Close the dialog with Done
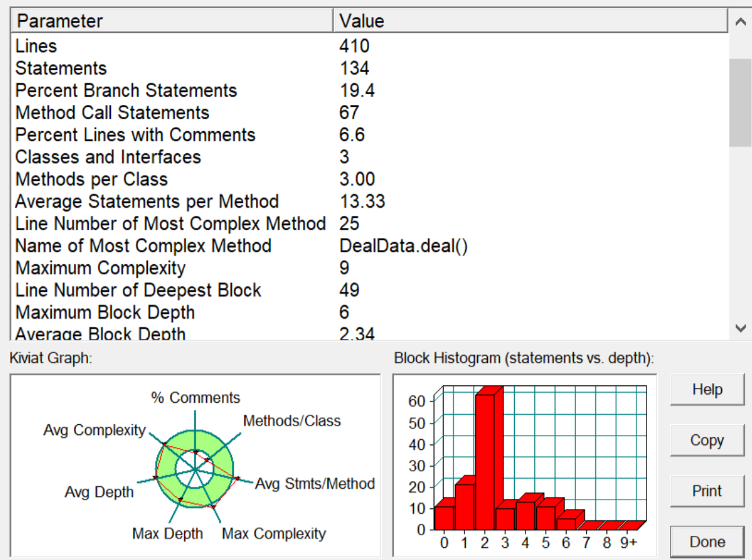This screenshot has width=752, height=560. [707, 542]
